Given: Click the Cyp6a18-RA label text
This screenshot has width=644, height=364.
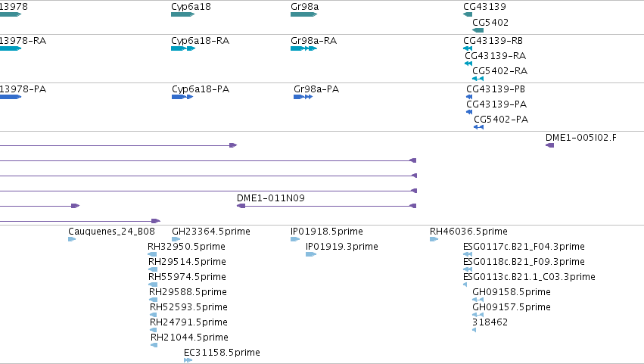Looking at the screenshot, I should (x=201, y=41).
